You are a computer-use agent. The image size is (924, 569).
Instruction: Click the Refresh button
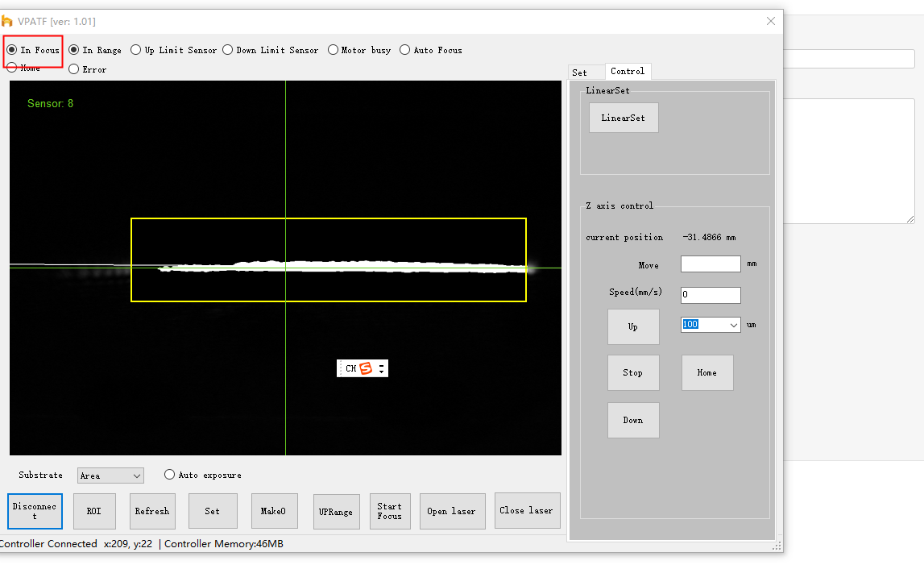pyautogui.click(x=152, y=511)
